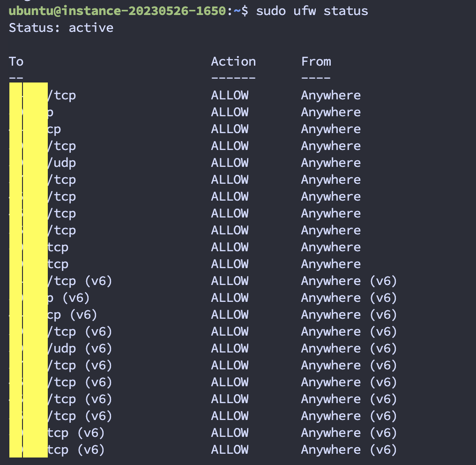The height and width of the screenshot is (465, 476).
Task: Click 'Anywhere (v6)' in the very last row
Action: point(349,450)
